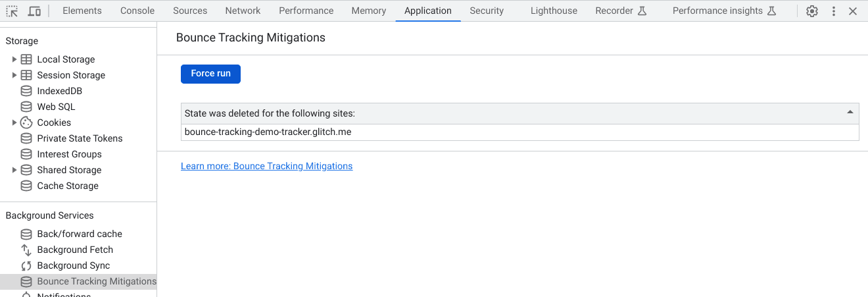Click the inspect element picker icon

[x=12, y=11]
